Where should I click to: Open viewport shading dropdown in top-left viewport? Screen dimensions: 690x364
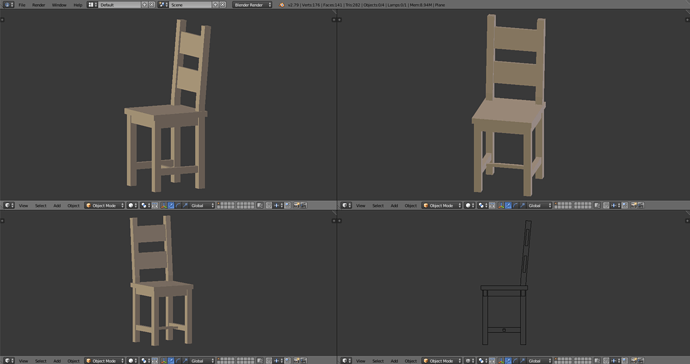132,205
